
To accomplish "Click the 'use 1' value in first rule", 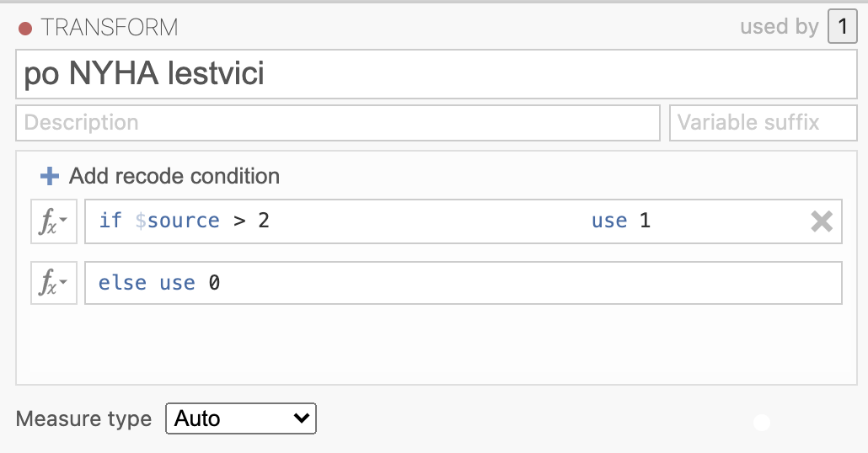I will point(620,221).
